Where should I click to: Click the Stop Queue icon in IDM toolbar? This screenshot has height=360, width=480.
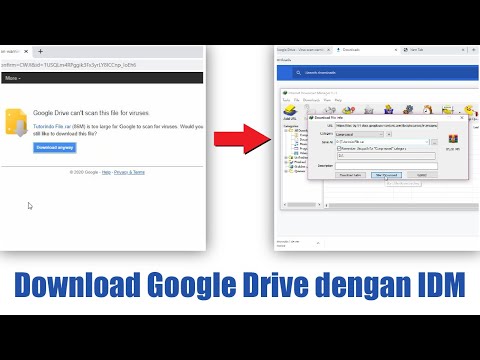[x=470, y=110]
